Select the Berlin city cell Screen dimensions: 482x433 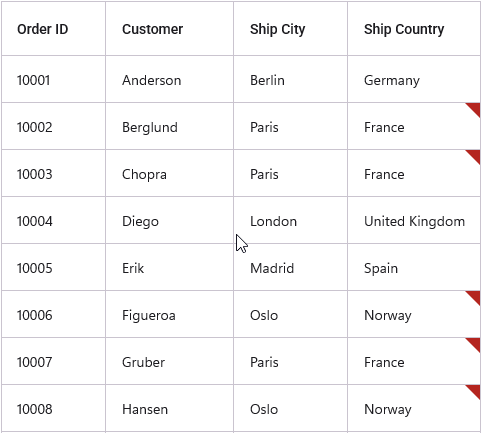(290, 79)
